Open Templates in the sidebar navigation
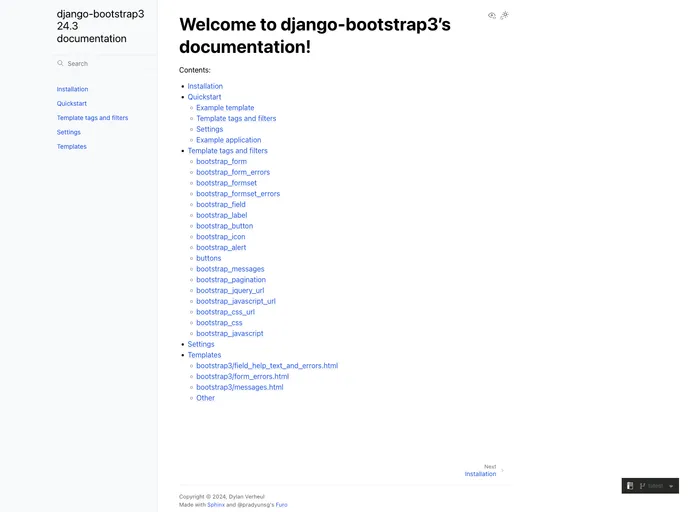The height and width of the screenshot is (512, 688). click(72, 147)
